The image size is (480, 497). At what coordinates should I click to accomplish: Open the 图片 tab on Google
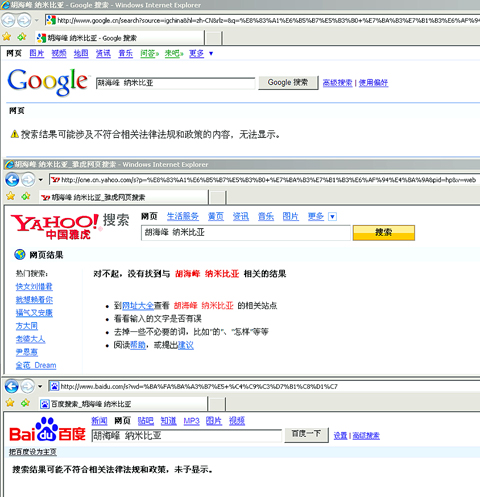coord(37,53)
